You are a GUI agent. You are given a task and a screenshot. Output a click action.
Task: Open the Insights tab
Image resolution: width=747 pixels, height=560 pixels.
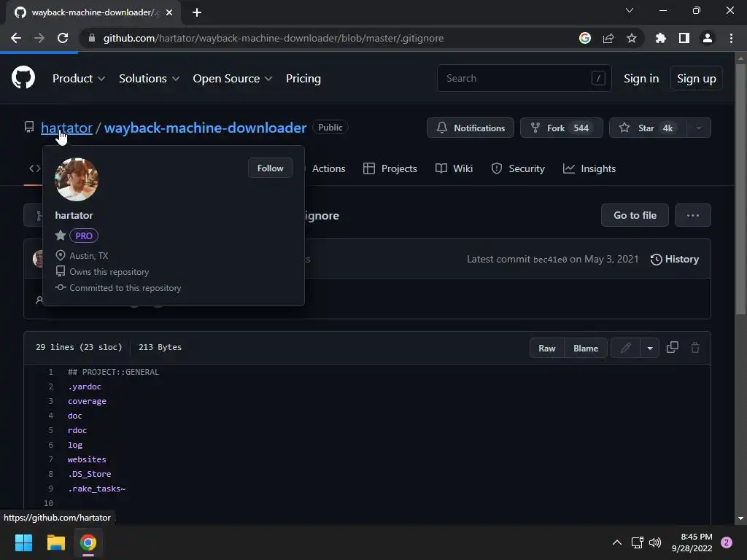589,168
